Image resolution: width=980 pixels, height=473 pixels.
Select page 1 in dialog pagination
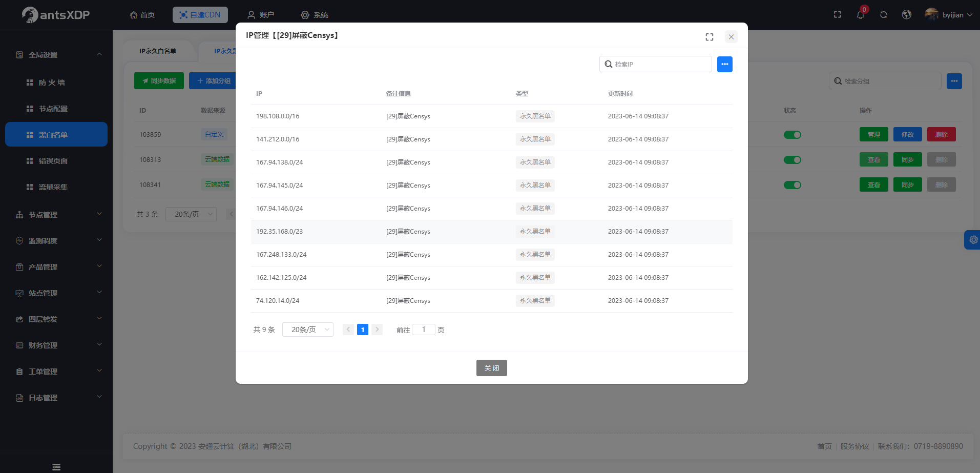tap(363, 330)
